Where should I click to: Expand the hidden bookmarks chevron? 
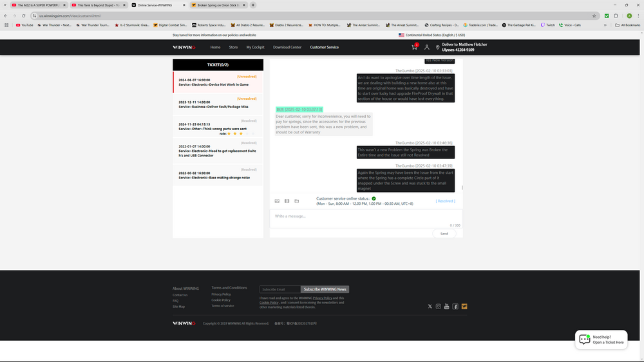(x=605, y=25)
